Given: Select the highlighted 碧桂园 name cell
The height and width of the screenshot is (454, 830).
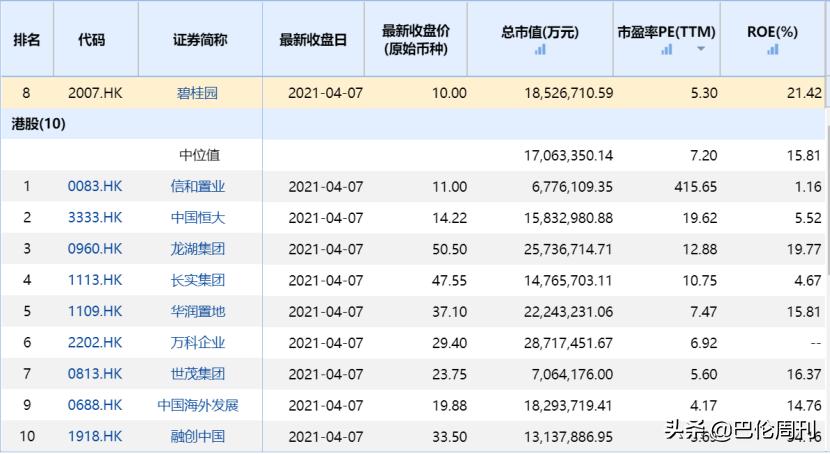Looking at the screenshot, I should 197,93.
